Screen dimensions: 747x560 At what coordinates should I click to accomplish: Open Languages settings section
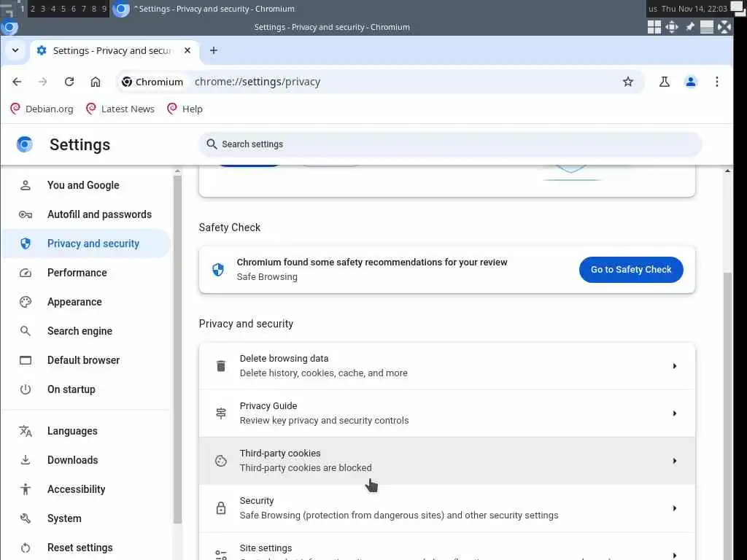(x=86, y=431)
